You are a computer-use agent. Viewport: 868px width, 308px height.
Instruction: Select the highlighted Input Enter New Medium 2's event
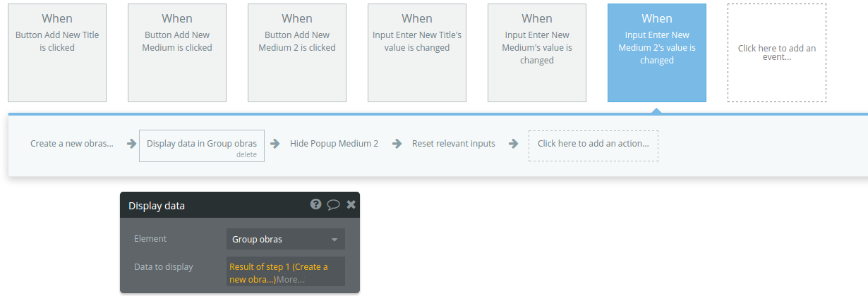click(657, 53)
